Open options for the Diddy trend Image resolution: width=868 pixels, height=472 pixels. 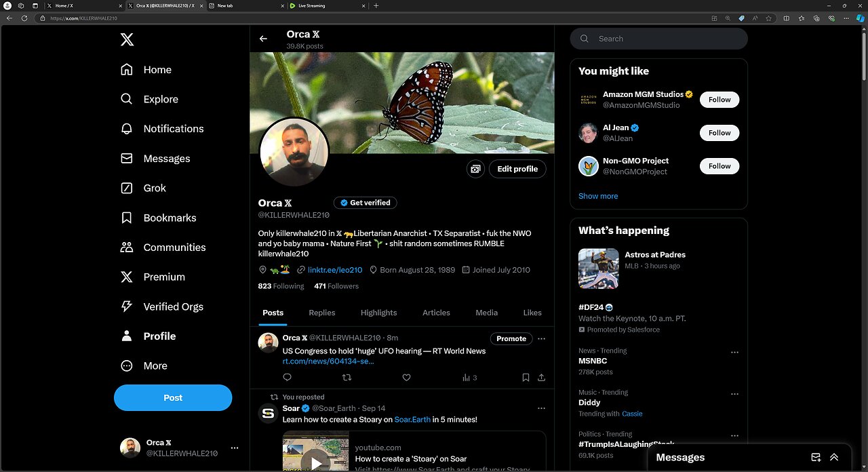tap(734, 394)
